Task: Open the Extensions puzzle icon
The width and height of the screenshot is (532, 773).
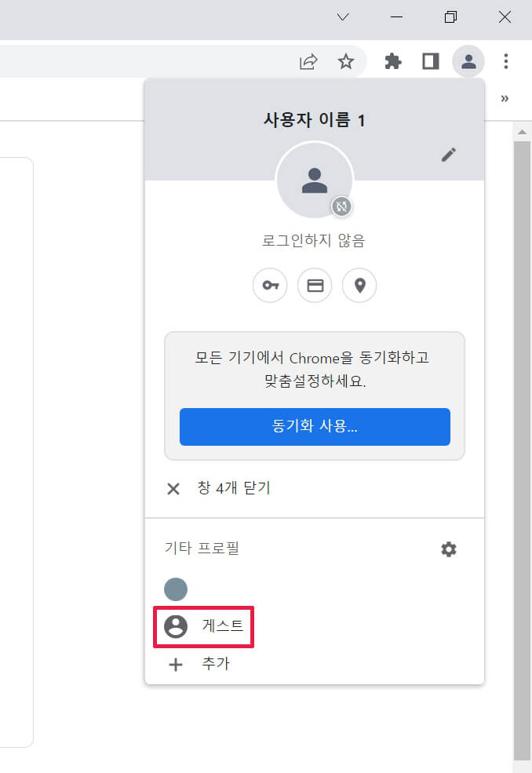Action: point(393,61)
